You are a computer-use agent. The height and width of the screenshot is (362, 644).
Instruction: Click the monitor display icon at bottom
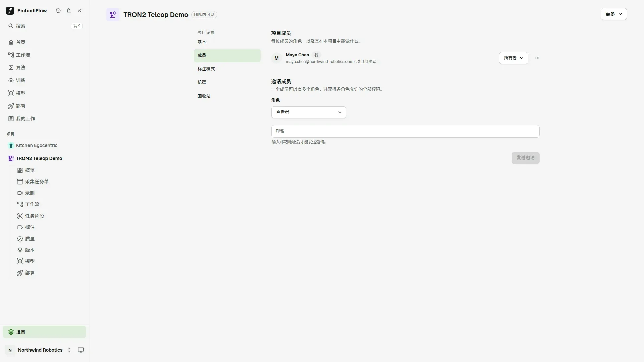(x=81, y=350)
